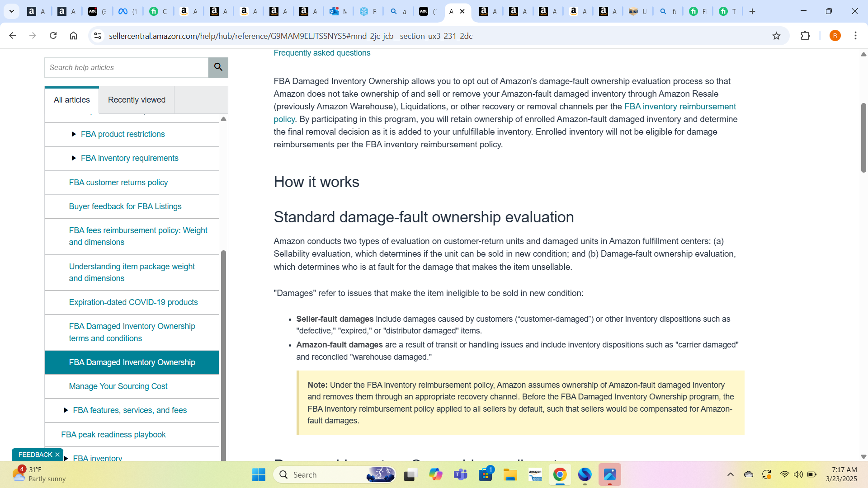Open FBA peak readiness playbook
This screenshot has height=488, width=868.
(x=113, y=435)
